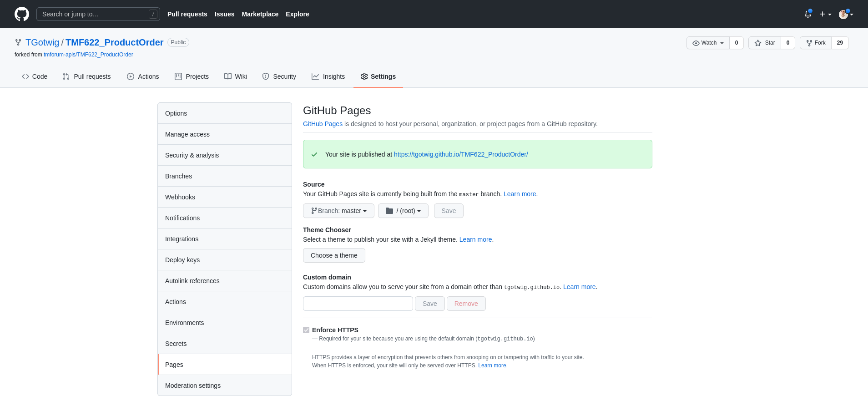Switch to the repository Pull requests tab
The image size is (868, 401).
(x=86, y=76)
